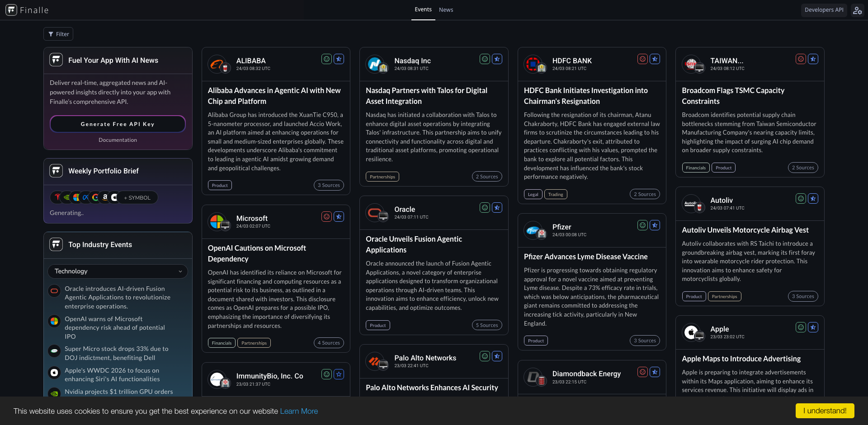Add a symbol to Weekly Portfolio Brief
The height and width of the screenshot is (425, 868).
point(137,198)
